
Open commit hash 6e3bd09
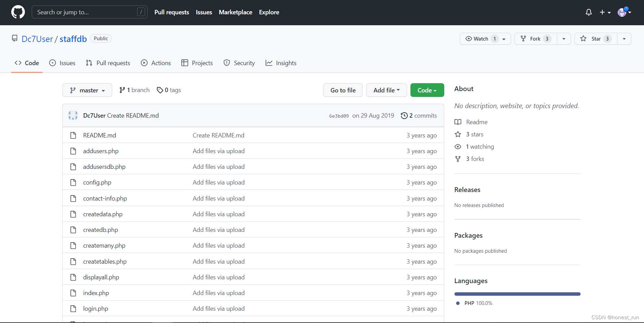(339, 116)
